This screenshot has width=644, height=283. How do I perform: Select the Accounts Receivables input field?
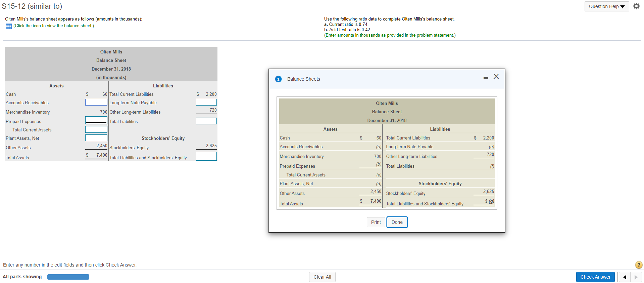click(96, 102)
